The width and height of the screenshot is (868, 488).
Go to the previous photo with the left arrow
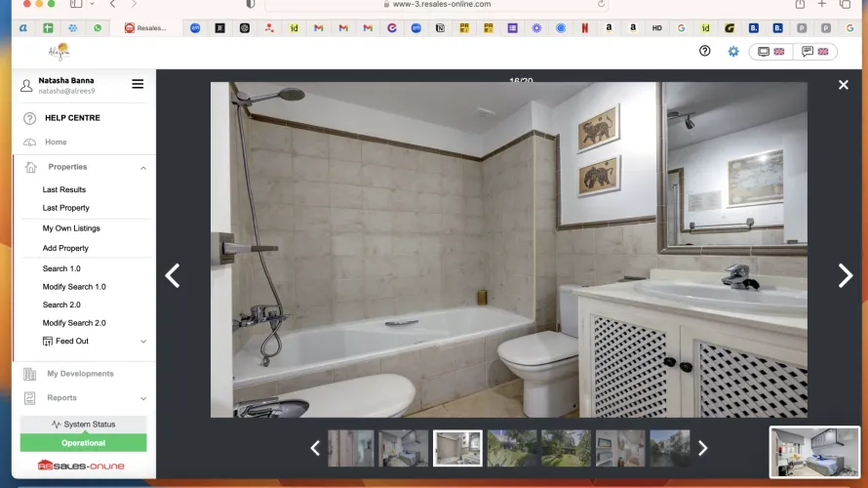[x=173, y=276]
